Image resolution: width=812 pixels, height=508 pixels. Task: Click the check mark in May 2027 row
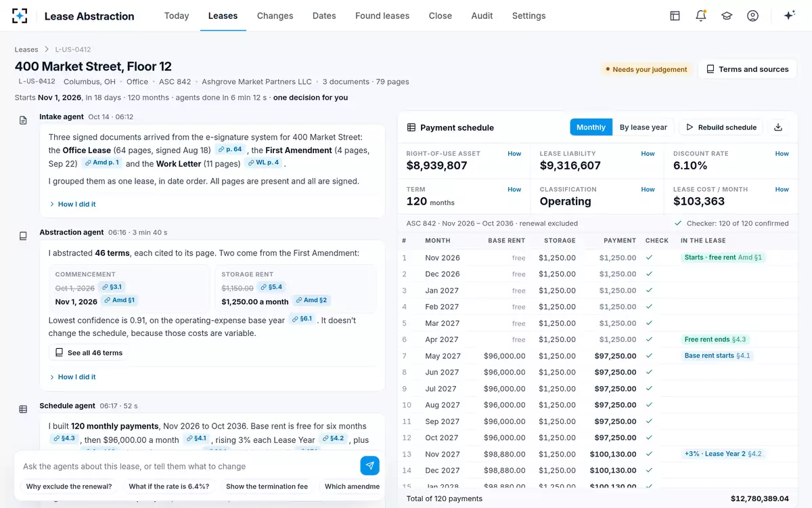click(650, 356)
